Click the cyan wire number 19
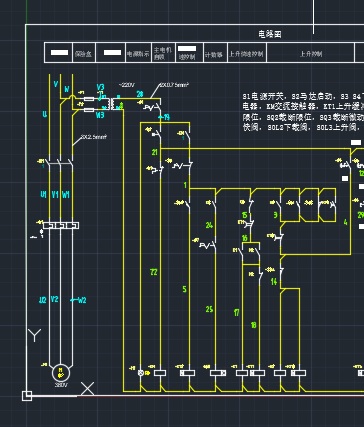Screen dimensions: 364x427 tap(166, 117)
